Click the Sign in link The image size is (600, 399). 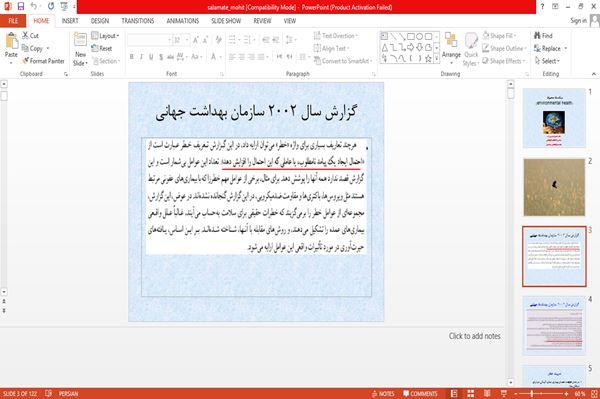579,21
